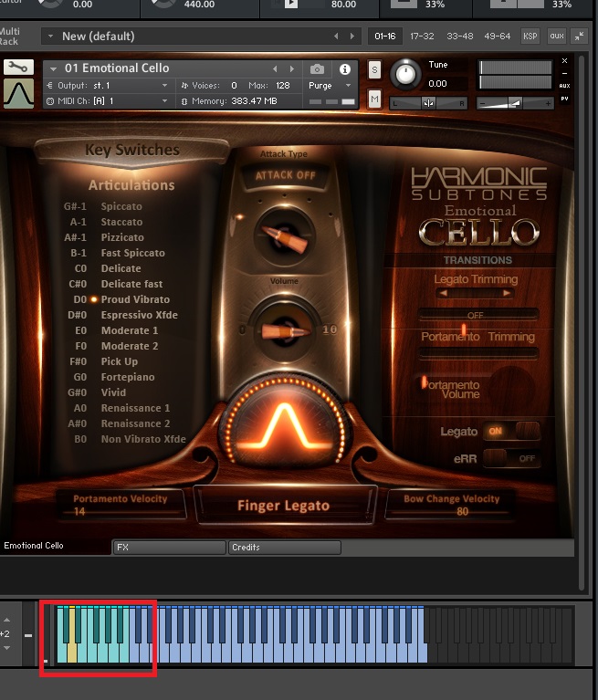The height and width of the screenshot is (700, 598).
Task: Switch the eRR toggle on
Action: [x=512, y=458]
